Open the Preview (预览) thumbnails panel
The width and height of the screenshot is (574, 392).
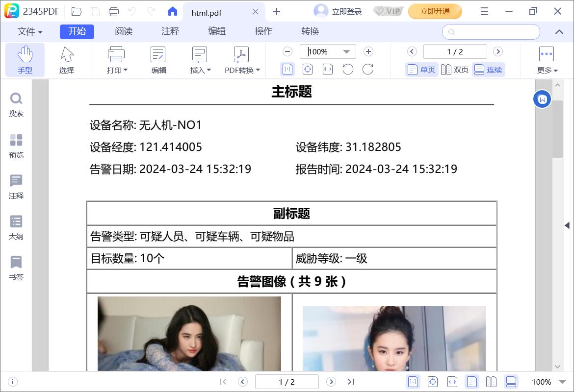click(x=16, y=147)
